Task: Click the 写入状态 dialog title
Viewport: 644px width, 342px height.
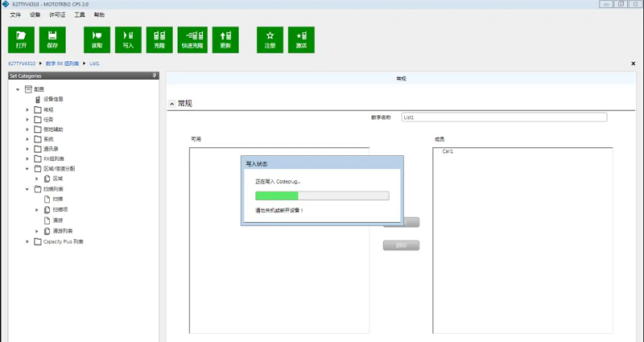Action: point(257,164)
